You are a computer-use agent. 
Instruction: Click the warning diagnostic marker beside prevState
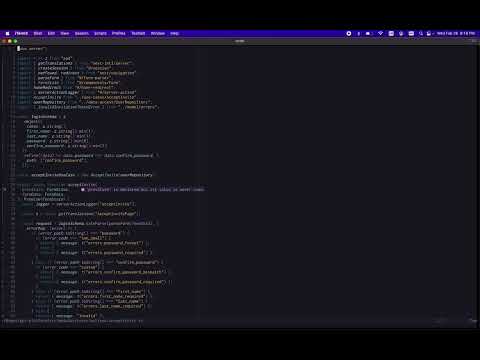click(83, 189)
